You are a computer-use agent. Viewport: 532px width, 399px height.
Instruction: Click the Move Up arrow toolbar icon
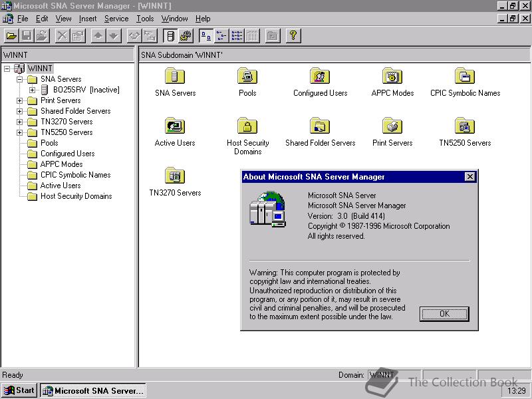98,36
